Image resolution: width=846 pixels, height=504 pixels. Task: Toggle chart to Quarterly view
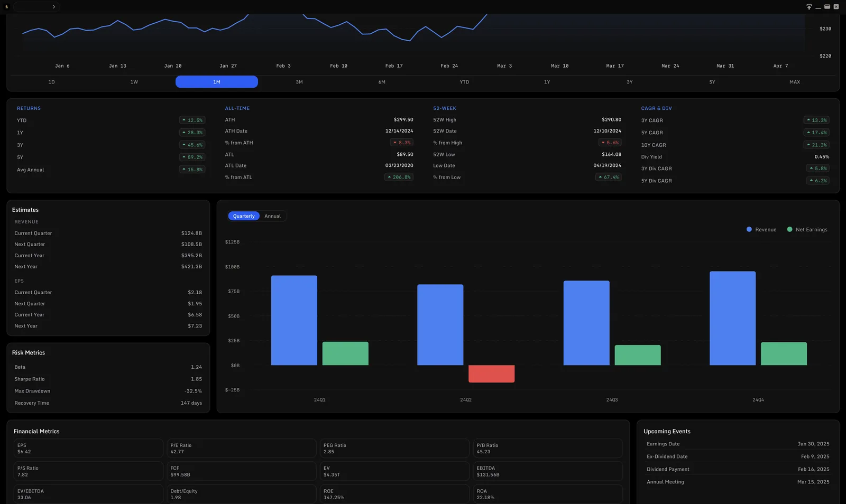click(x=244, y=216)
